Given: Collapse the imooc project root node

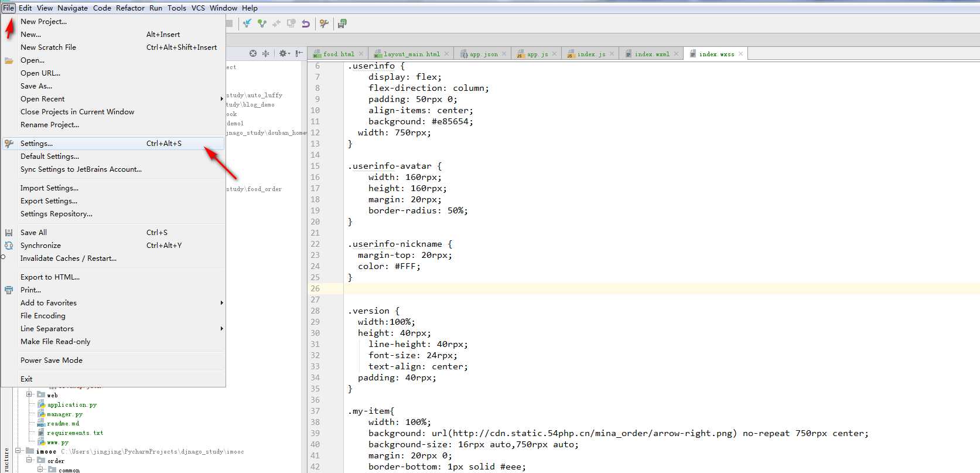Looking at the screenshot, I should pyautogui.click(x=18, y=451).
